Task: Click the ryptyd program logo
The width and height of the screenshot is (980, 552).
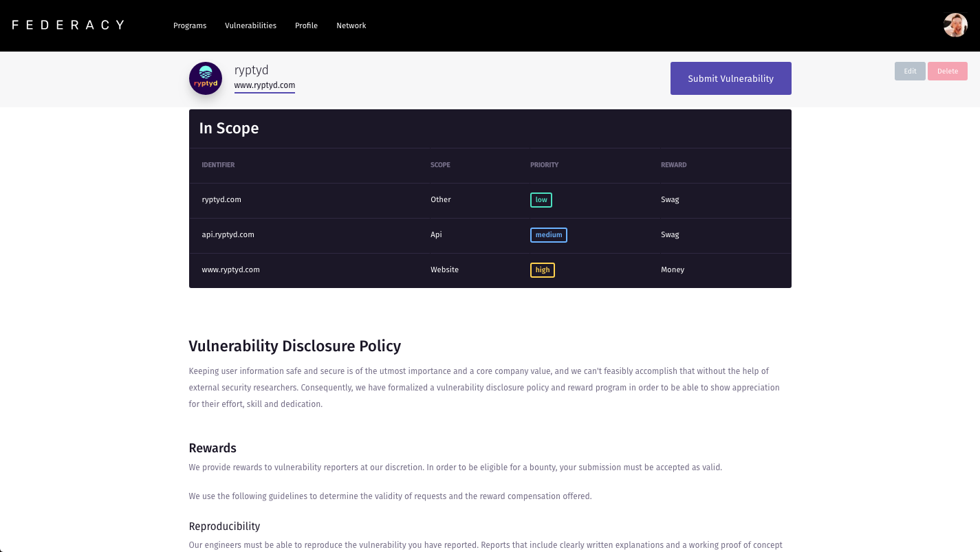Action: tap(206, 78)
